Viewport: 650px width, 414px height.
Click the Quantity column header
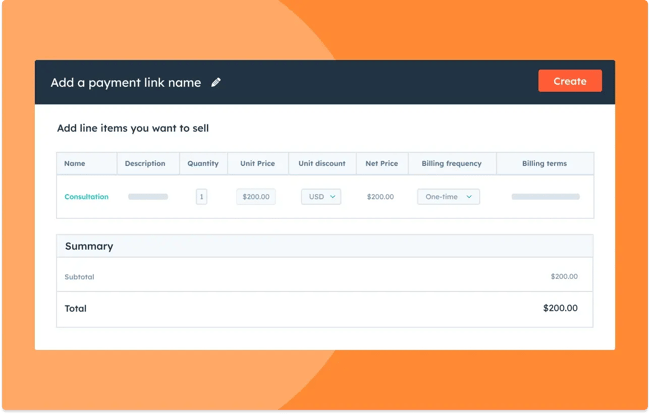(203, 164)
